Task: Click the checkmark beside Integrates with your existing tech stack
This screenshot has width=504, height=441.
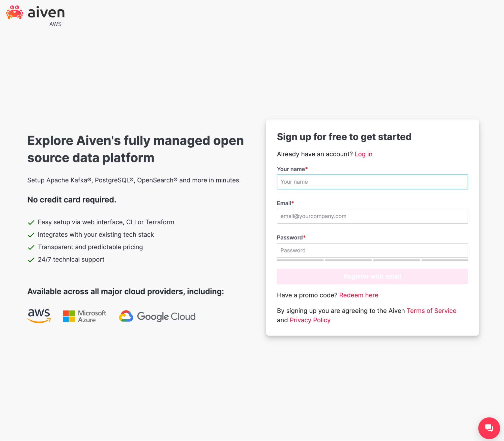Action: [x=31, y=234]
